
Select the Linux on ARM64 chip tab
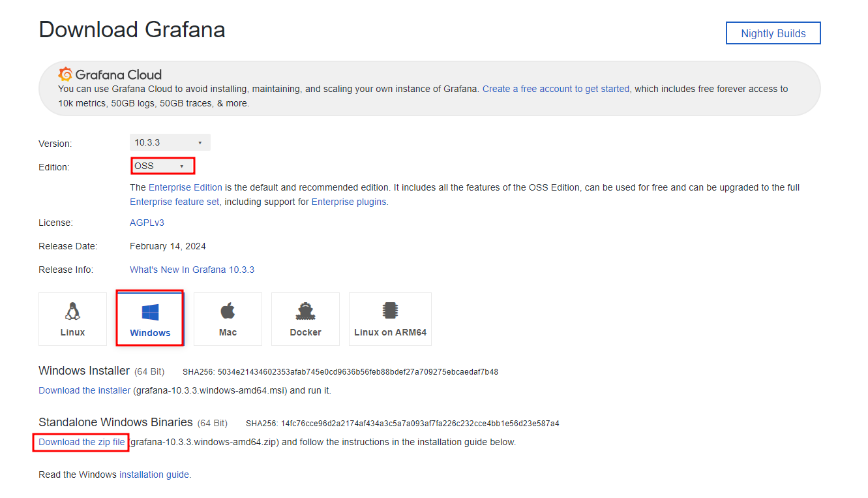[x=390, y=319]
